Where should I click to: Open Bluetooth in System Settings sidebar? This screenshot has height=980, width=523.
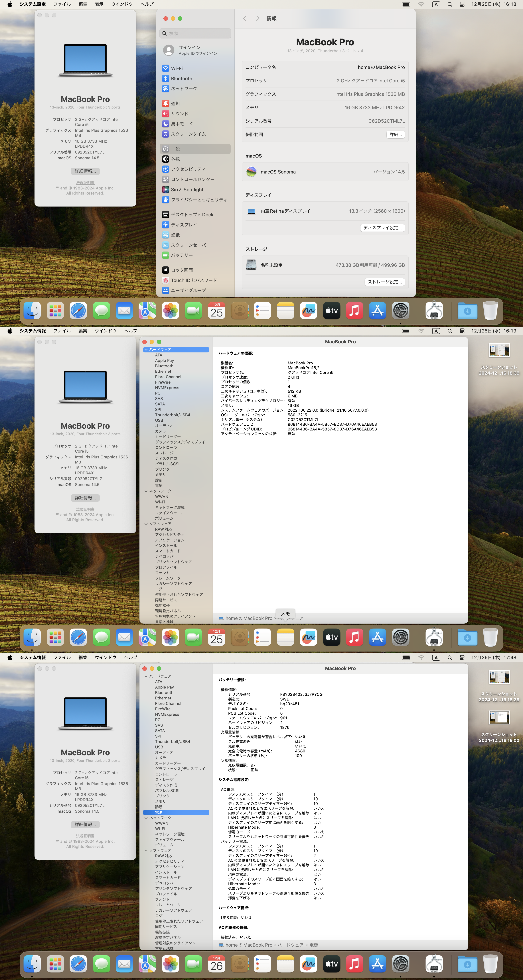pyautogui.click(x=195, y=78)
